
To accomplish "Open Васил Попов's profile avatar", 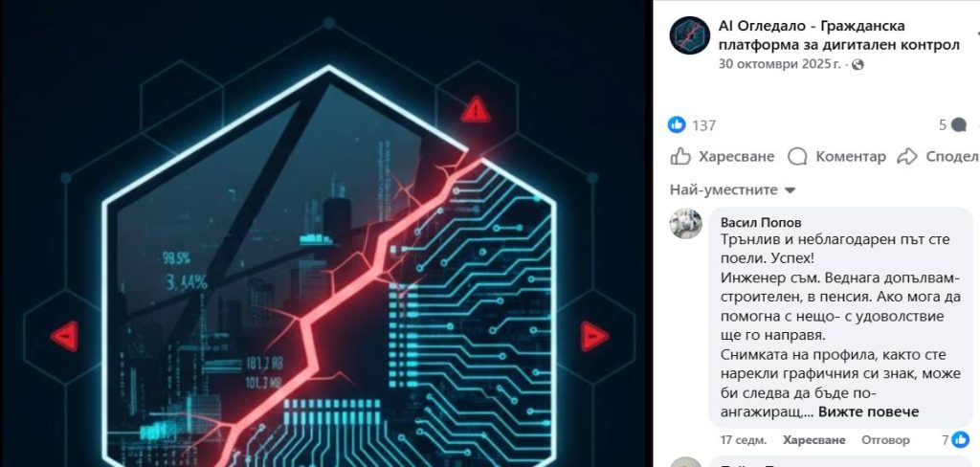I will tap(685, 223).
